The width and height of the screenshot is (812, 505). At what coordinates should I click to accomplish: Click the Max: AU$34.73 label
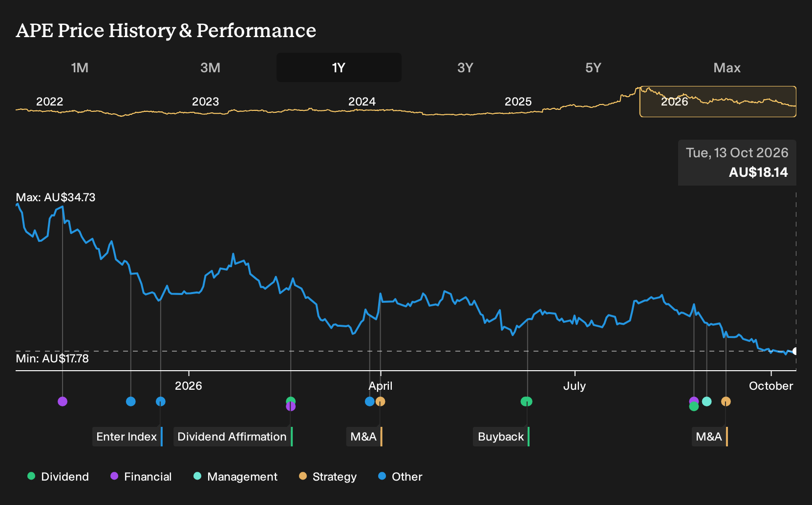[56, 197]
